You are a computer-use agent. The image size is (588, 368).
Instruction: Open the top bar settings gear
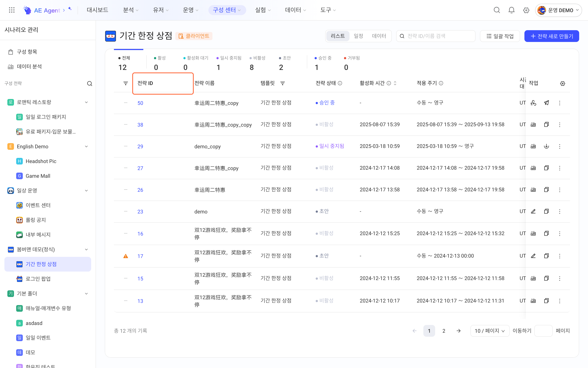point(526,10)
